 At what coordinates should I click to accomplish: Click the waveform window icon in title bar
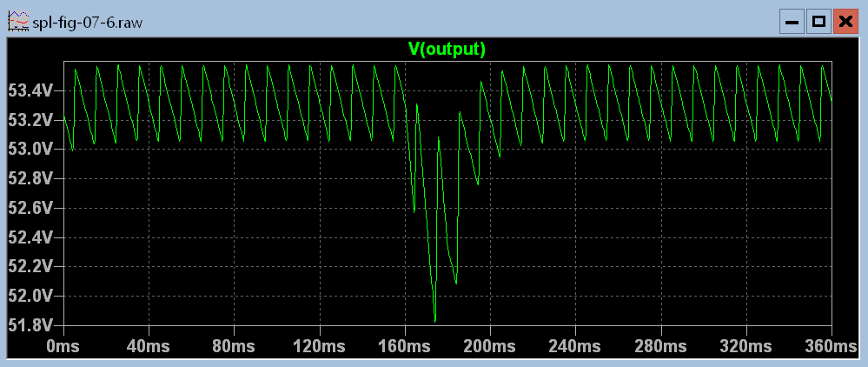pos(17,22)
